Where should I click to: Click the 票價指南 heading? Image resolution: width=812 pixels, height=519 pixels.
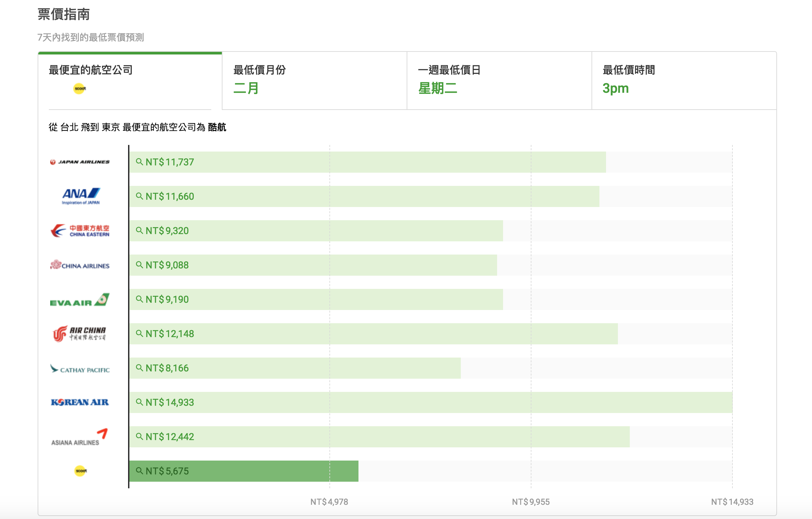64,14
